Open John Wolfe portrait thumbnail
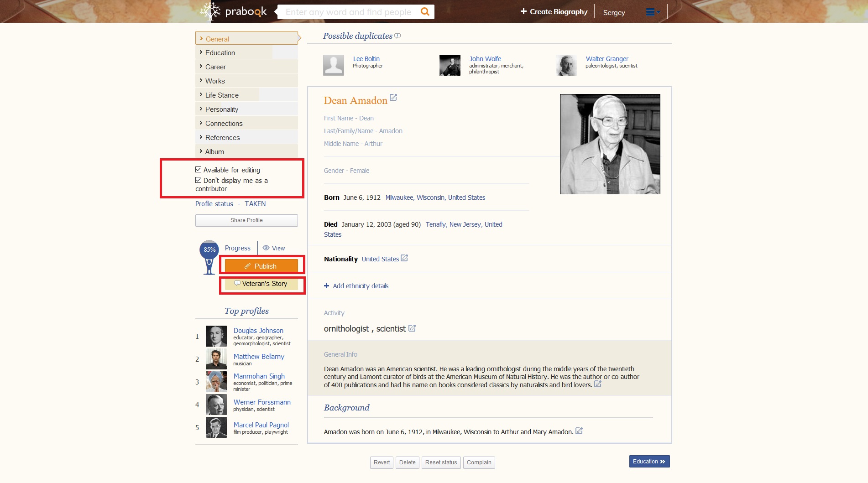The width and height of the screenshot is (868, 483). coord(450,65)
